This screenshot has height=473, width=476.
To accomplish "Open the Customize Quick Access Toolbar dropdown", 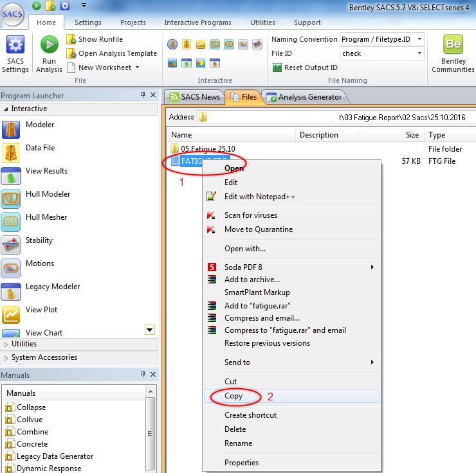I will pos(84,5).
